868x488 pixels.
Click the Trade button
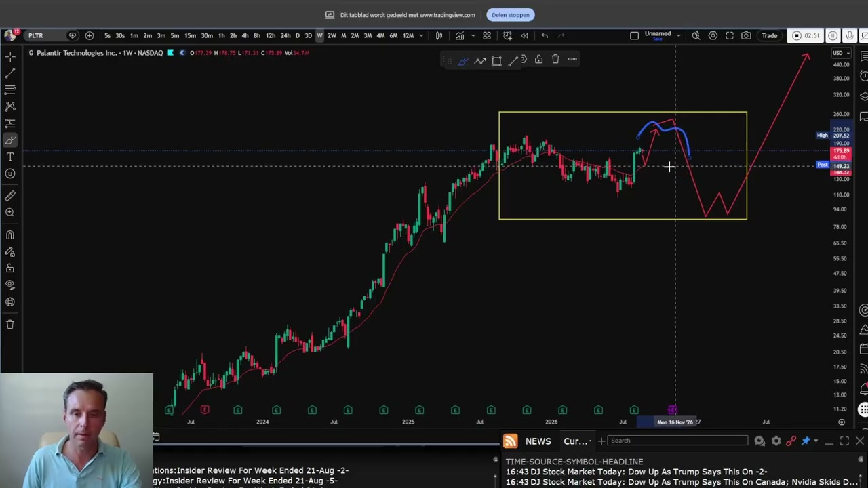pyautogui.click(x=769, y=35)
